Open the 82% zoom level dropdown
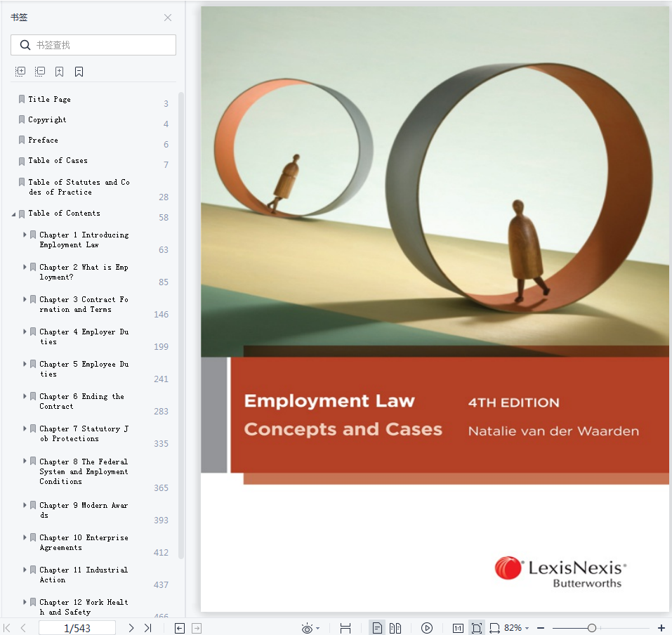672x635 pixels. [516, 628]
